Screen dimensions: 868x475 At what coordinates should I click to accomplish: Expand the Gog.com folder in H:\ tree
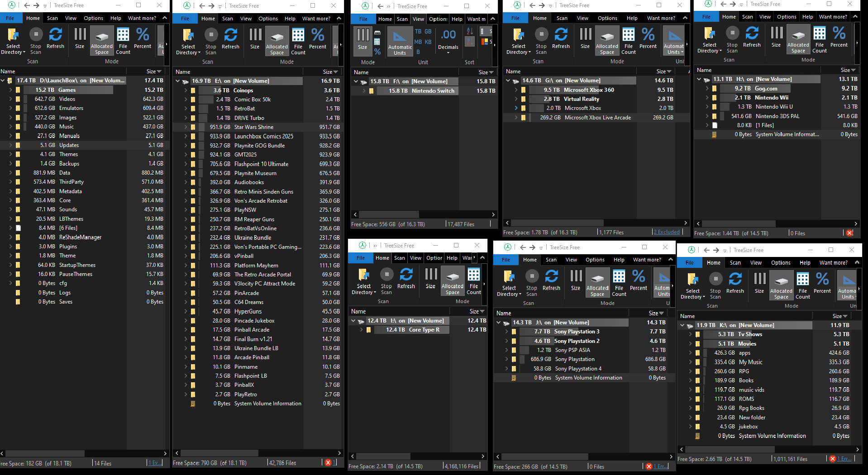[x=707, y=89]
